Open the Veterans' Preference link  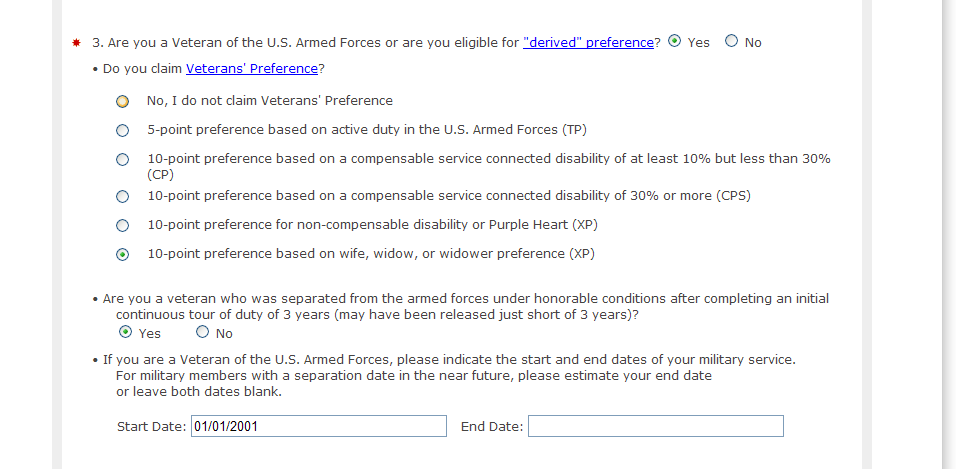tap(252, 69)
